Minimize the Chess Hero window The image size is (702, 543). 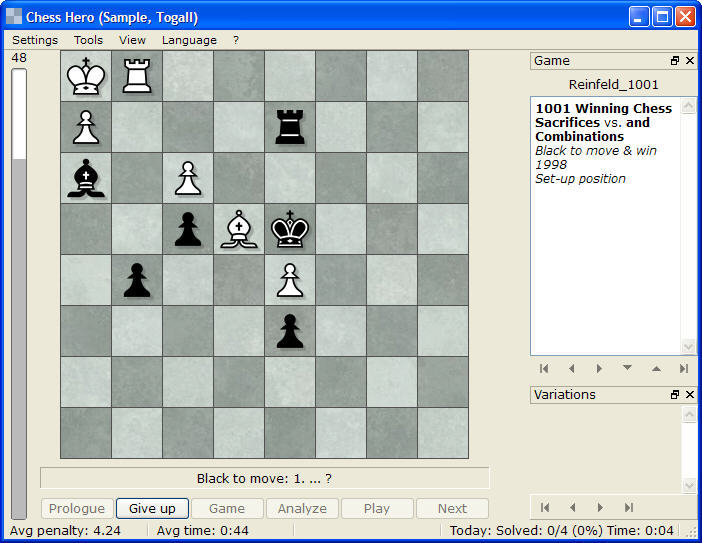click(639, 17)
